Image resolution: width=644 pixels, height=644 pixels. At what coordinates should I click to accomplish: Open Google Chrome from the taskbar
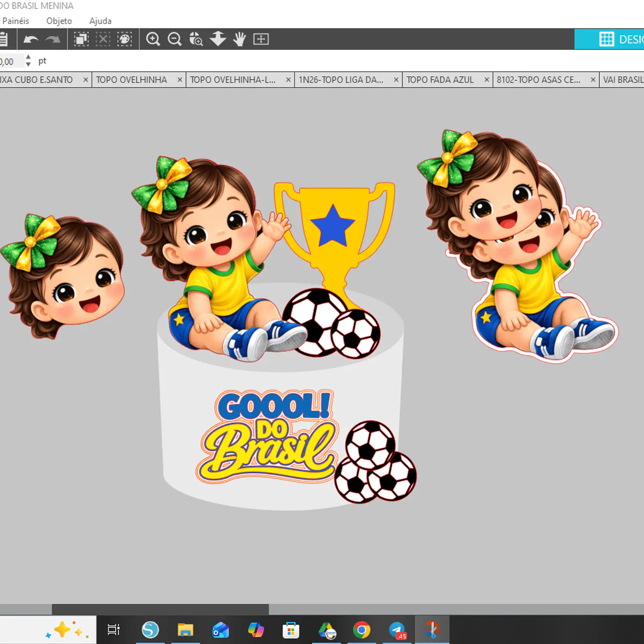pyautogui.click(x=361, y=630)
